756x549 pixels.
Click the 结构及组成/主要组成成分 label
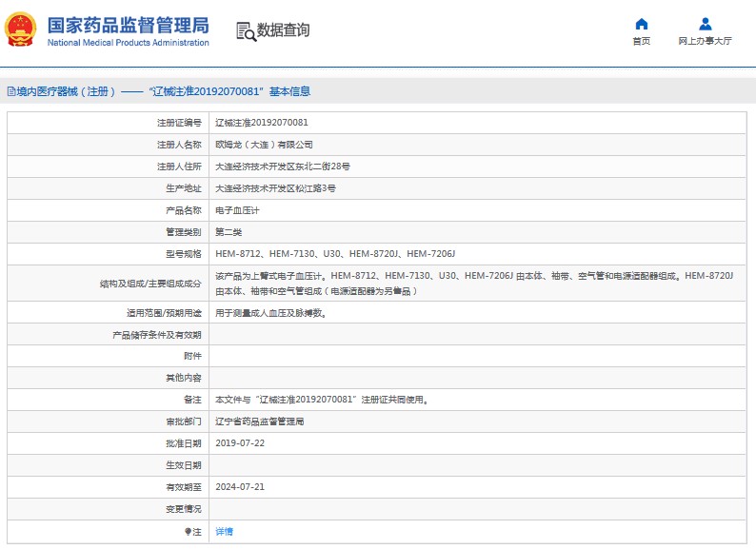click(x=150, y=284)
